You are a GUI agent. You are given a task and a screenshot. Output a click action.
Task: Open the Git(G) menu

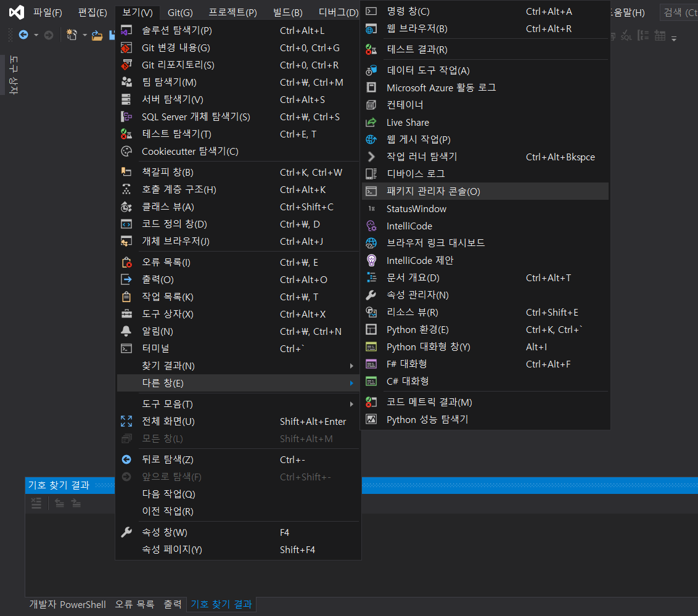(180, 12)
